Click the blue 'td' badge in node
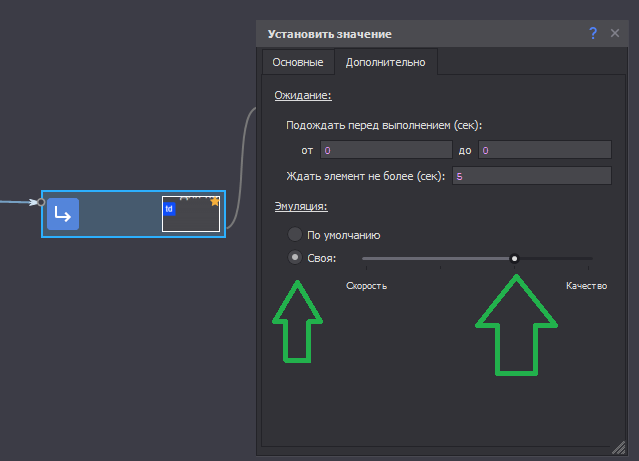This screenshot has width=639, height=461. coord(169,209)
